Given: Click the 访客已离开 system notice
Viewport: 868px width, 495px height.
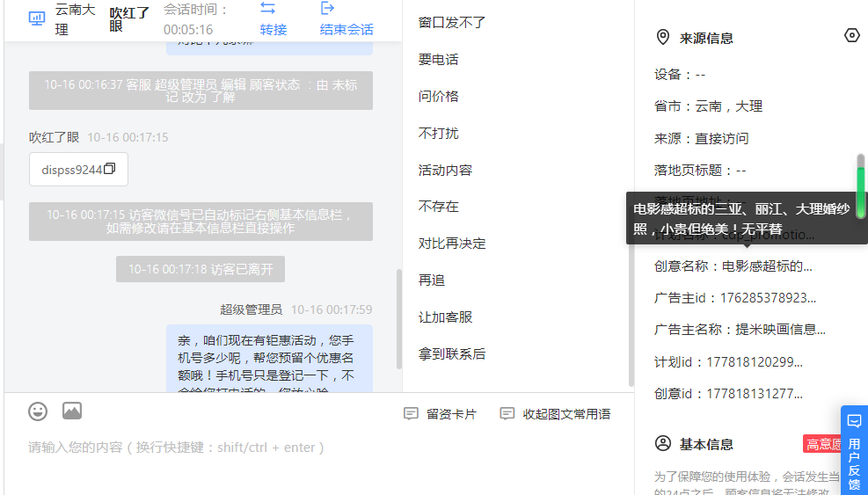Looking at the screenshot, I should point(201,269).
